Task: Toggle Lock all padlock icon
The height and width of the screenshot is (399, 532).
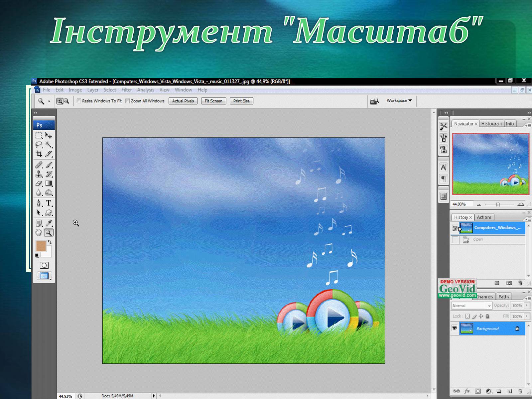Action: pyautogui.click(x=487, y=316)
